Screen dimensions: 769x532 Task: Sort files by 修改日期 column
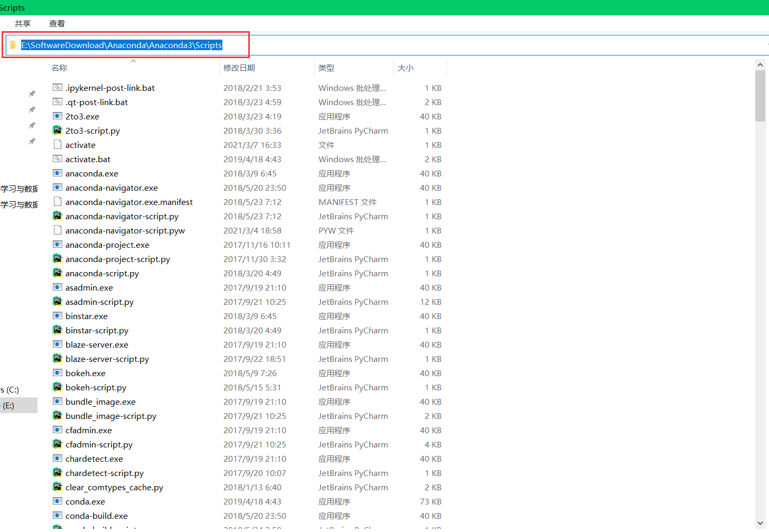click(x=239, y=68)
